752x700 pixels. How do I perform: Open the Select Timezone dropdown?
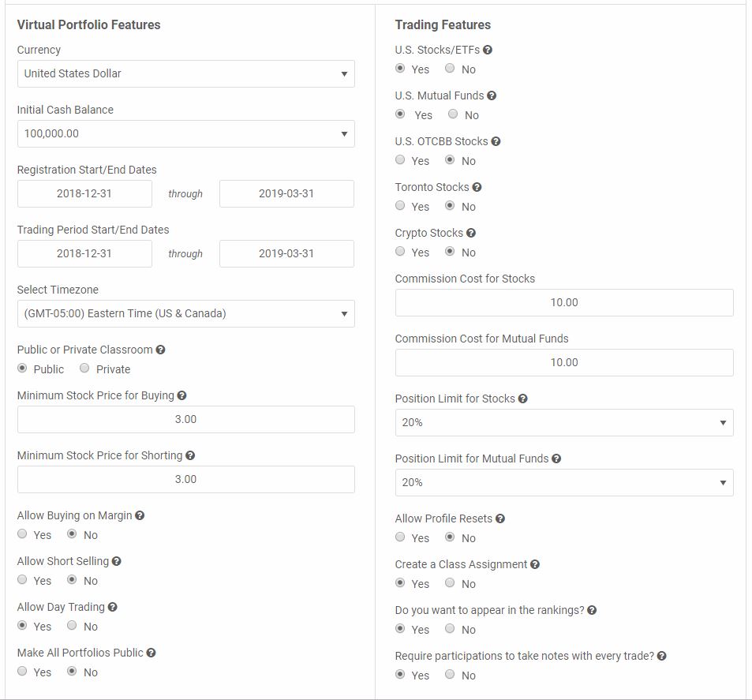(x=186, y=314)
